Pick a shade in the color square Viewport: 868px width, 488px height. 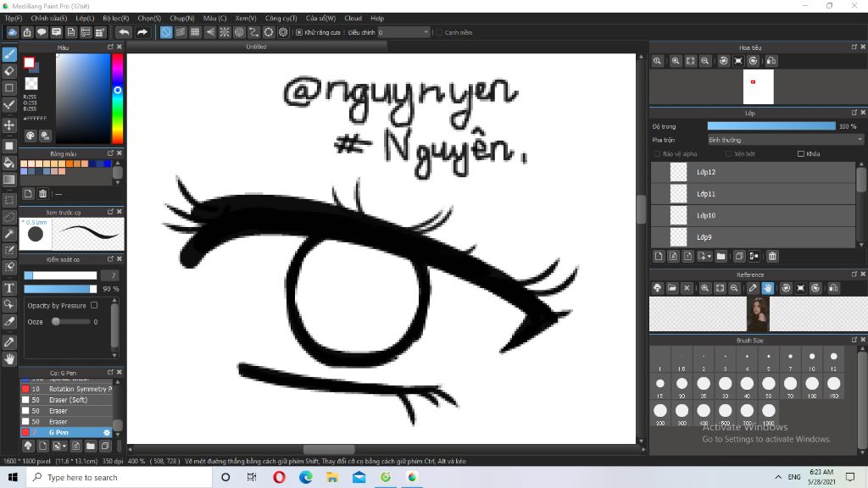(83, 98)
